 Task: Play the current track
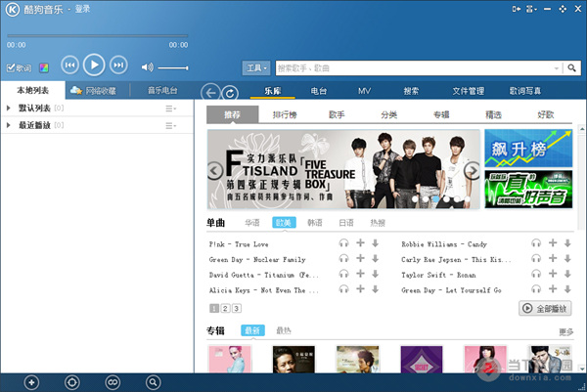[94, 65]
